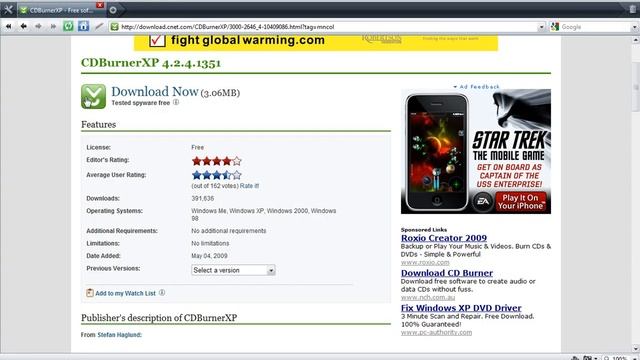The height and width of the screenshot is (360, 640).
Task: Open the Roxio Creator 2009 sponsored link
Action: 444,238
